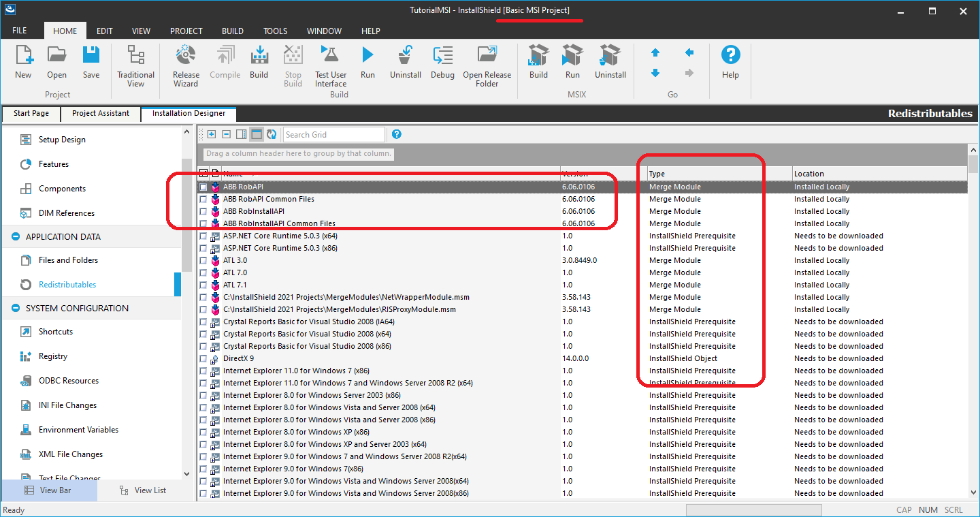Open the EDIT ribbon tab

coord(104,31)
